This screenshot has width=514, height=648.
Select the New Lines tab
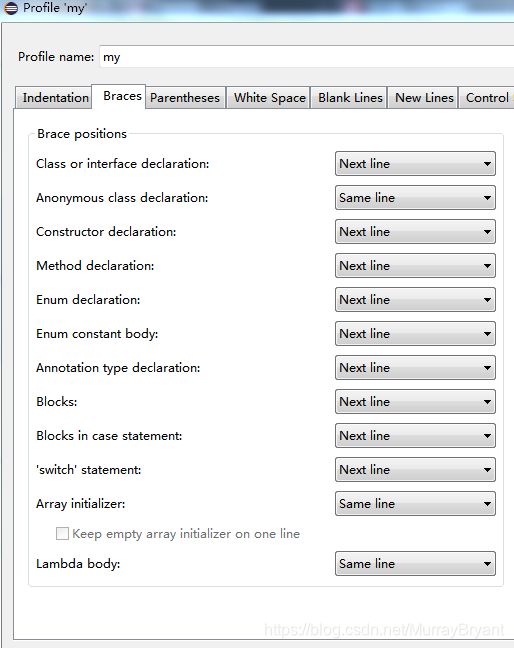click(x=424, y=98)
